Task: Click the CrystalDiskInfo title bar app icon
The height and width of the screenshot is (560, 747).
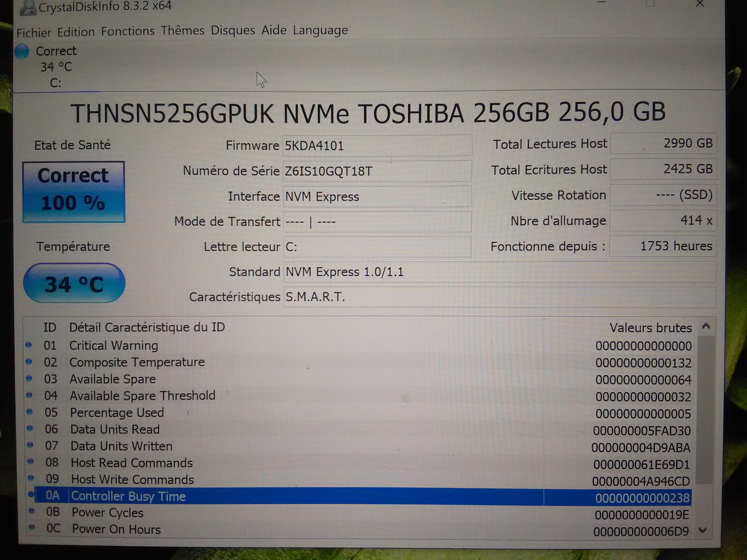Action: click(x=28, y=7)
